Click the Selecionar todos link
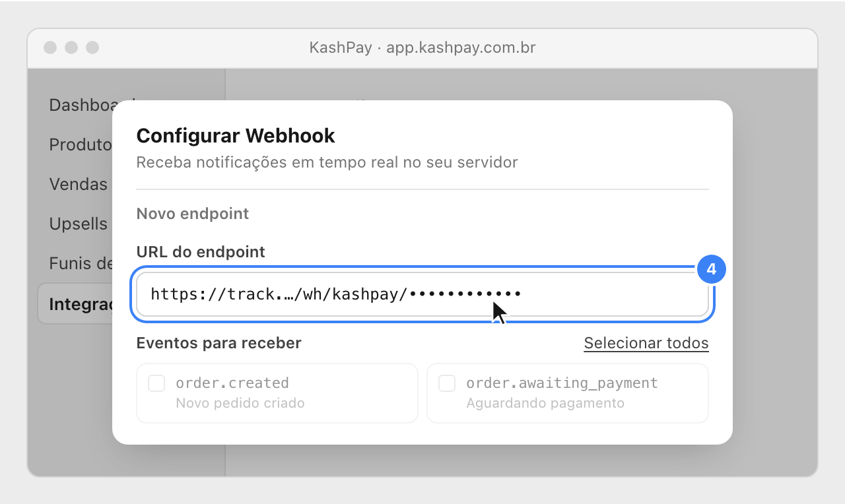The image size is (845, 504). point(646,343)
